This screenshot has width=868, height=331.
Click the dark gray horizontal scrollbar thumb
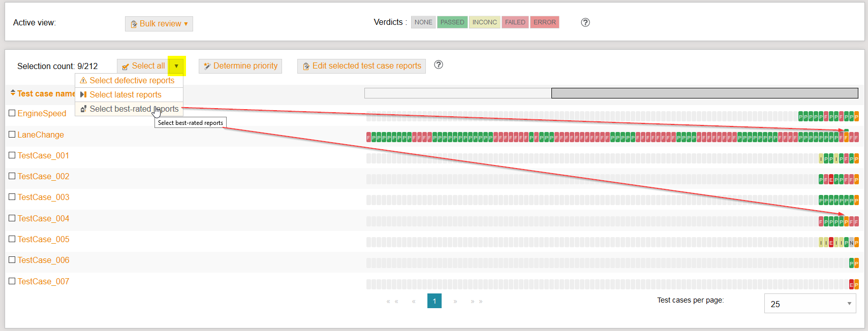(704, 93)
